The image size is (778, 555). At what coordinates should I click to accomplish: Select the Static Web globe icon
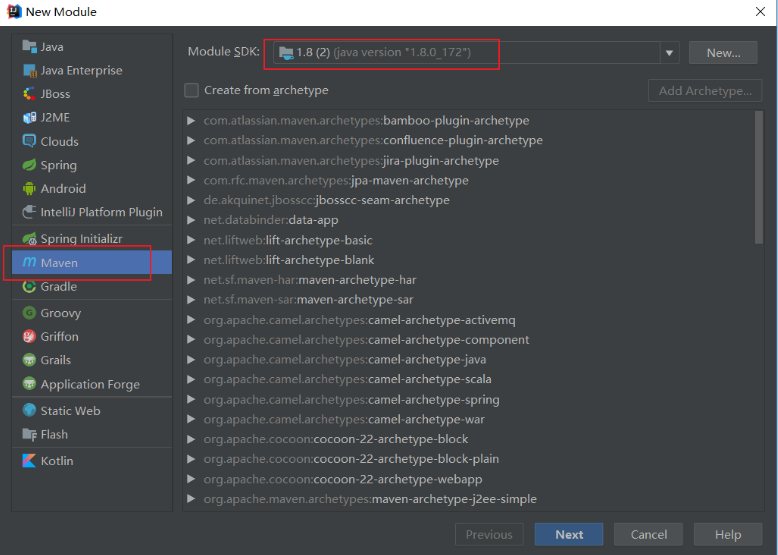(x=29, y=410)
